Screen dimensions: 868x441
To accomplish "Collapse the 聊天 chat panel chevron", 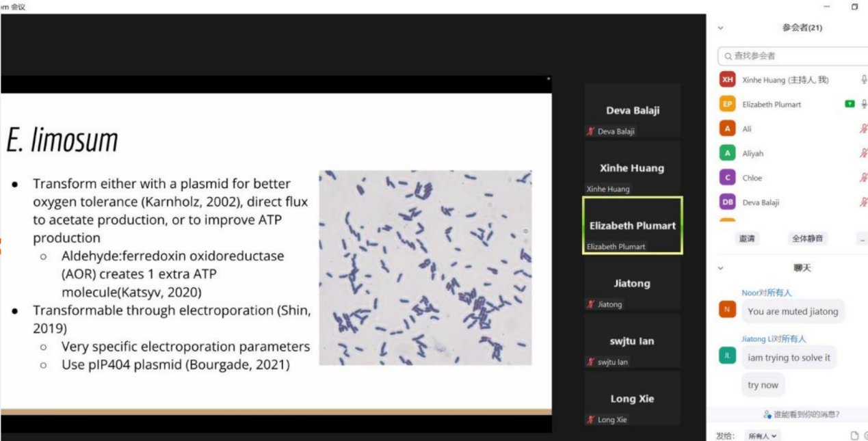I will pos(720,268).
